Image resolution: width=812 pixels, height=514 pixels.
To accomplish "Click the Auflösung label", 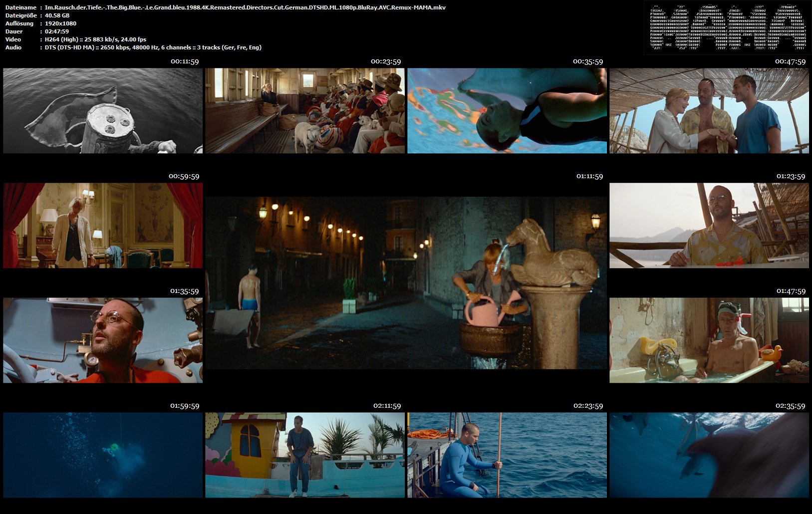I will point(19,23).
